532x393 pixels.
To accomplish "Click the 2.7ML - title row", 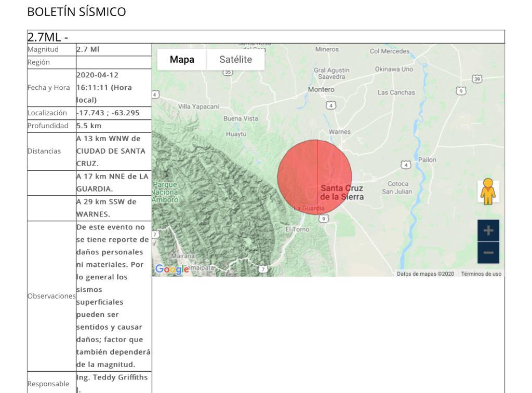I will coord(266,37).
